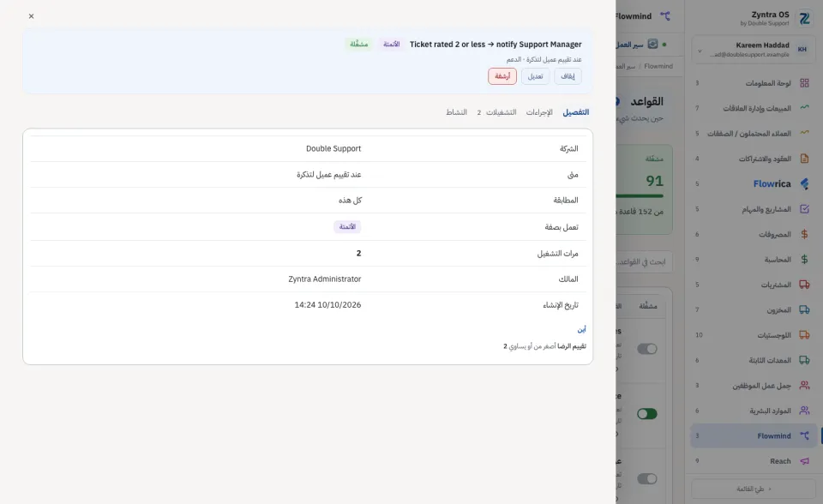Open المشتريات truck icon
823x504 pixels.
click(x=804, y=285)
